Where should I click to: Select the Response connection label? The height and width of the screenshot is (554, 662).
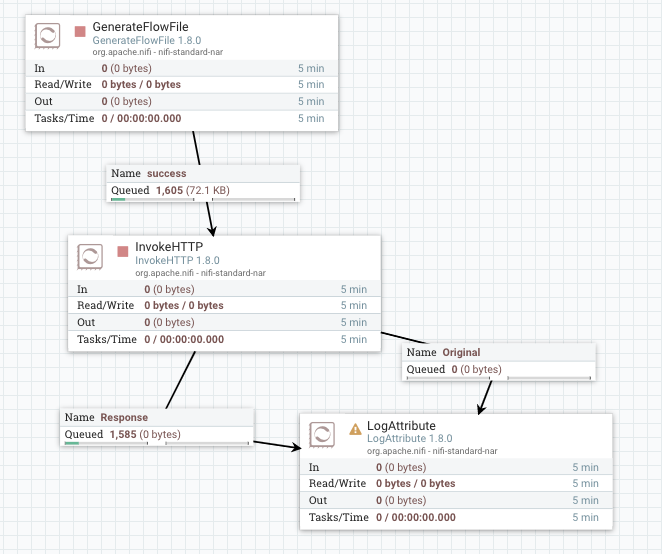(x=126, y=417)
